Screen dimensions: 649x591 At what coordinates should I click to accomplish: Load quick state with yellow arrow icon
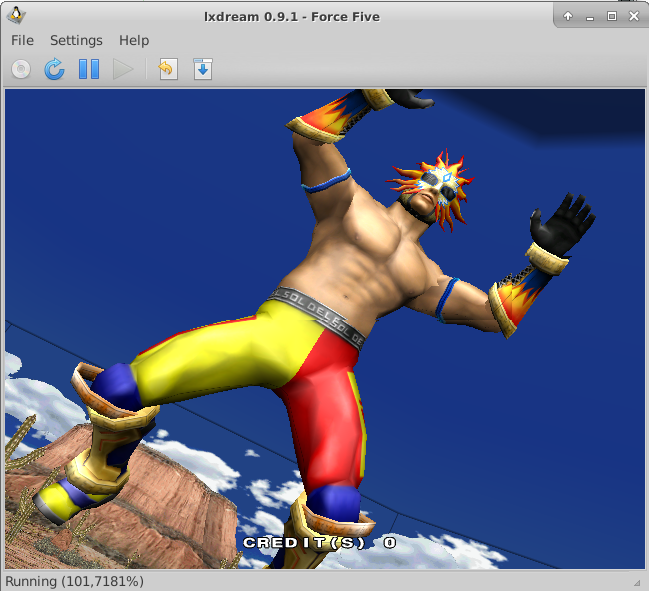point(168,69)
